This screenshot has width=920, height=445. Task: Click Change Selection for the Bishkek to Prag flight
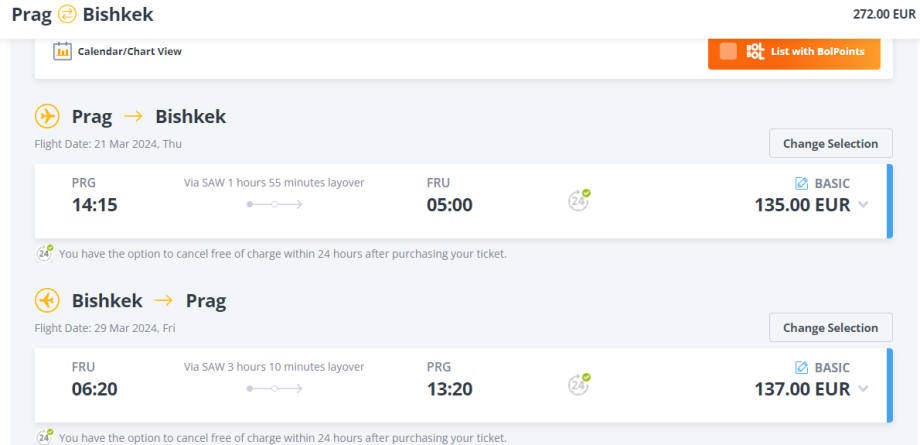click(x=830, y=327)
